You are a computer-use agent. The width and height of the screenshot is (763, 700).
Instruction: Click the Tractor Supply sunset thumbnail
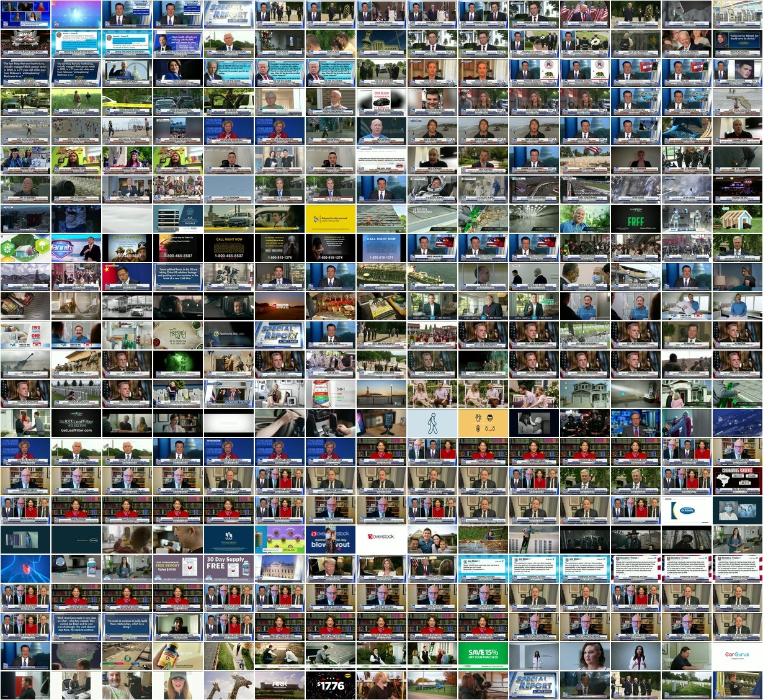click(x=279, y=306)
